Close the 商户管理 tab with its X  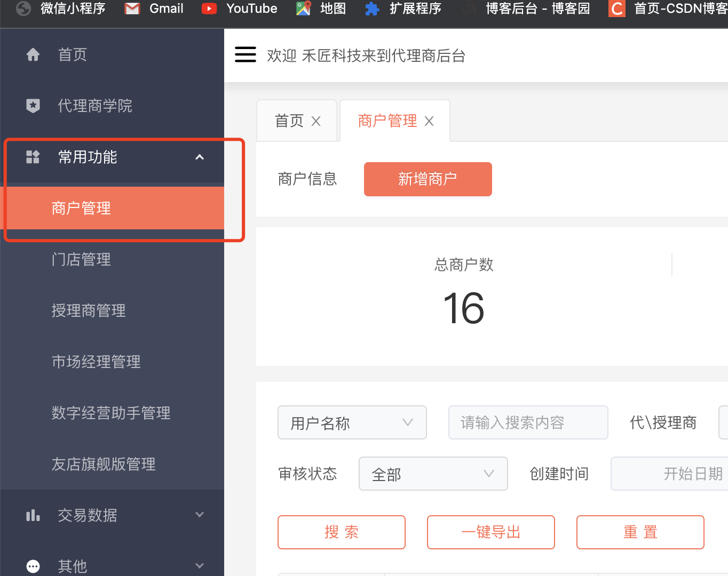pyautogui.click(x=429, y=121)
